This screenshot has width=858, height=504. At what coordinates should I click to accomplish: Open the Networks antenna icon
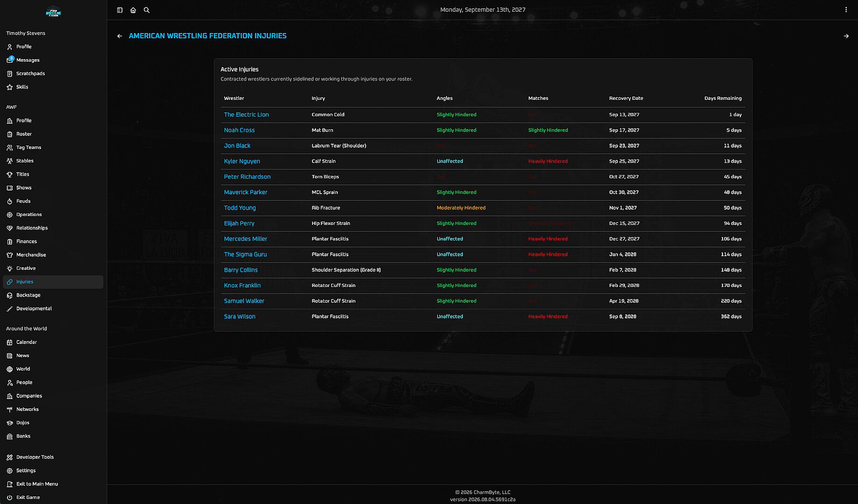click(x=10, y=409)
